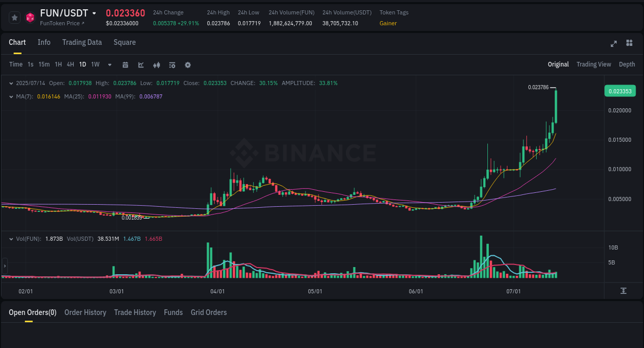Open the date range picker icon
The width and height of the screenshot is (644, 348).
pos(125,64)
